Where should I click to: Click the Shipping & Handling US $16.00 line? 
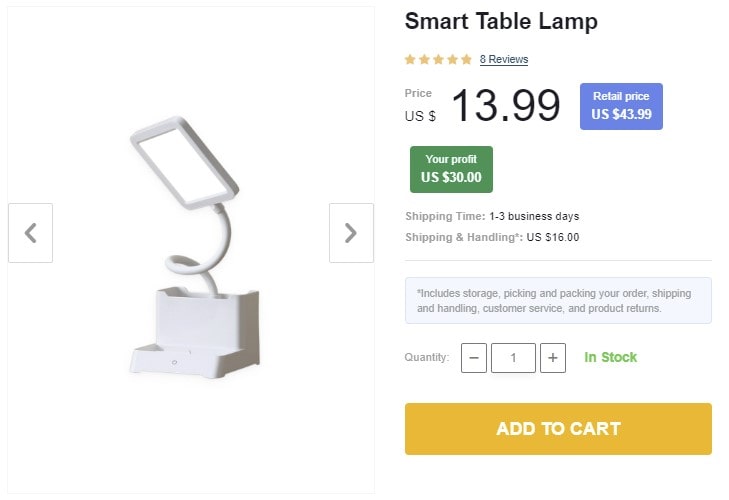(492, 238)
